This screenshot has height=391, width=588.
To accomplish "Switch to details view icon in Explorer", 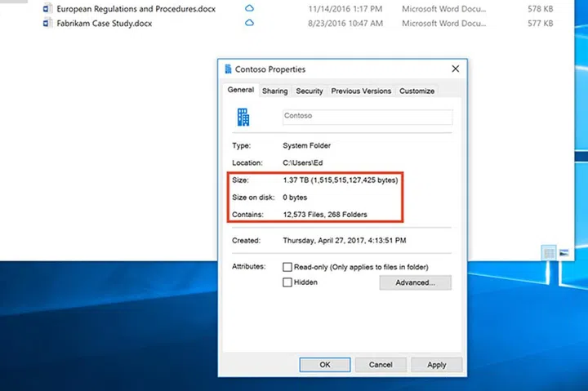I will [550, 254].
